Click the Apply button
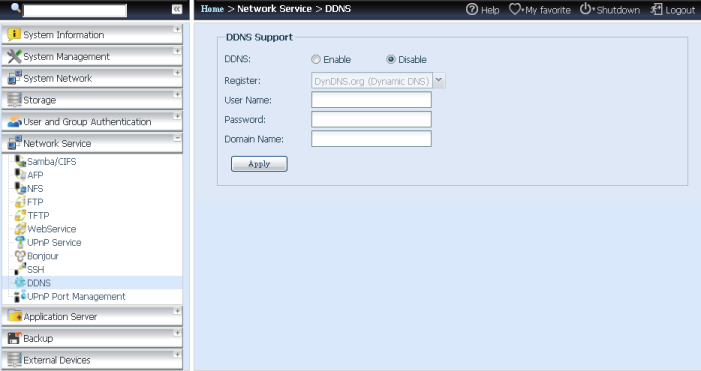The height and width of the screenshot is (371, 701). tap(259, 164)
